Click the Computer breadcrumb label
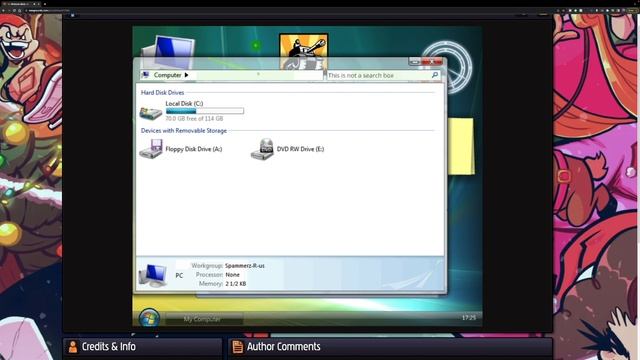Viewport: 640px width, 360px height. coord(167,75)
